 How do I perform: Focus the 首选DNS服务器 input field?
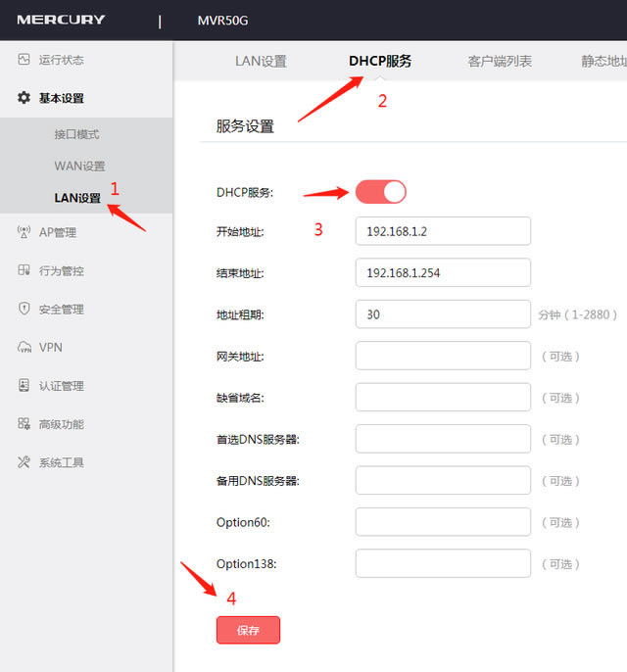coord(443,439)
